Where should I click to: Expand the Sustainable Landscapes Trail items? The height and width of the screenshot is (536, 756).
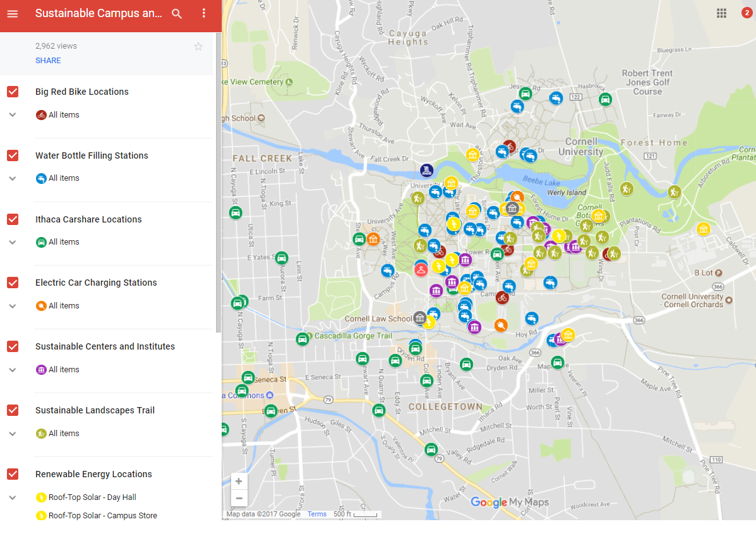point(13,434)
